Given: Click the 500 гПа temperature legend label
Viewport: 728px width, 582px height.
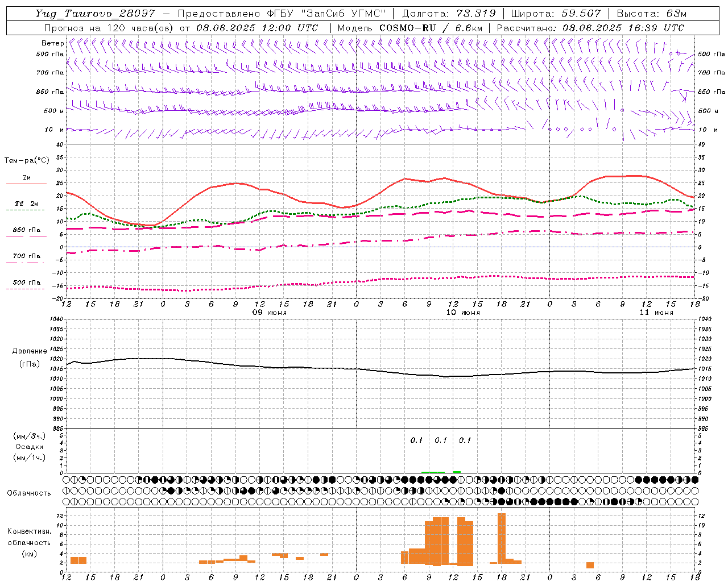Looking at the screenshot, I should [27, 282].
